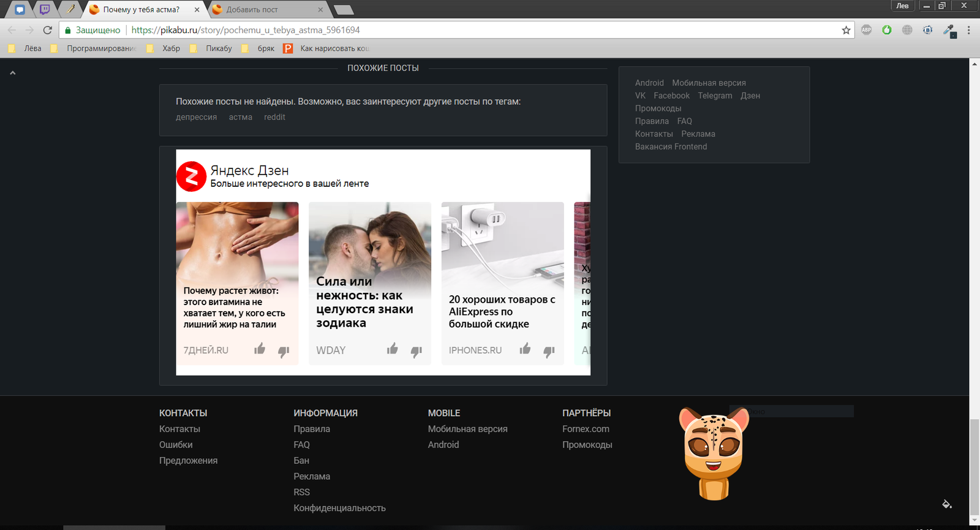Screen dimensions: 980x530
Task: Open the Конфиденциальность footer link
Action: tap(339, 508)
